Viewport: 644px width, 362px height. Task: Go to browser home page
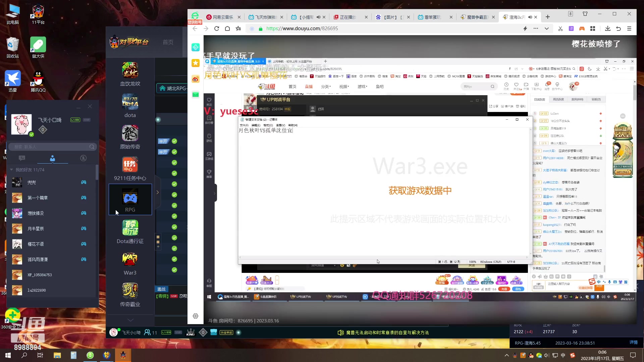pos(227,28)
